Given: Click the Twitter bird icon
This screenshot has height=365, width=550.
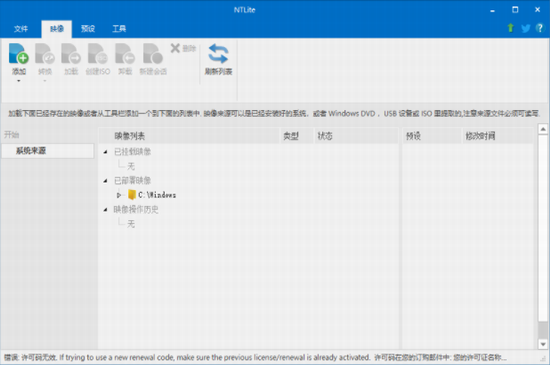Looking at the screenshot, I should pos(525,28).
